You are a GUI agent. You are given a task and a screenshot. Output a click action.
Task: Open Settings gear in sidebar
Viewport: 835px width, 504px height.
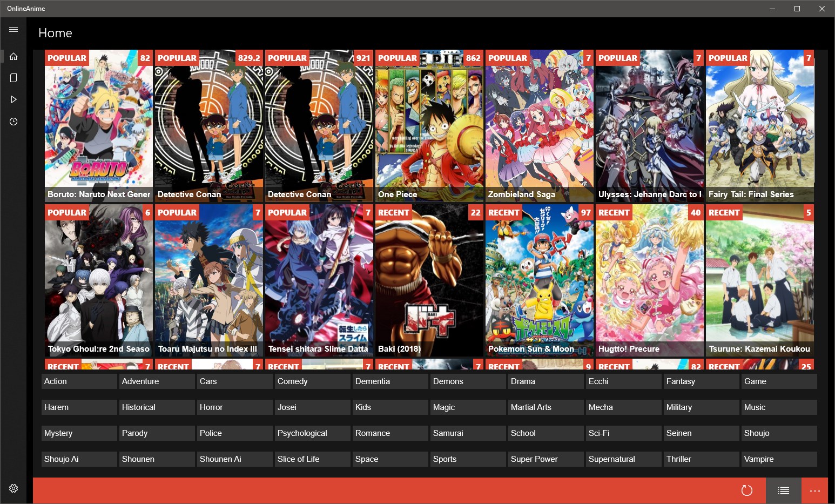(x=14, y=488)
